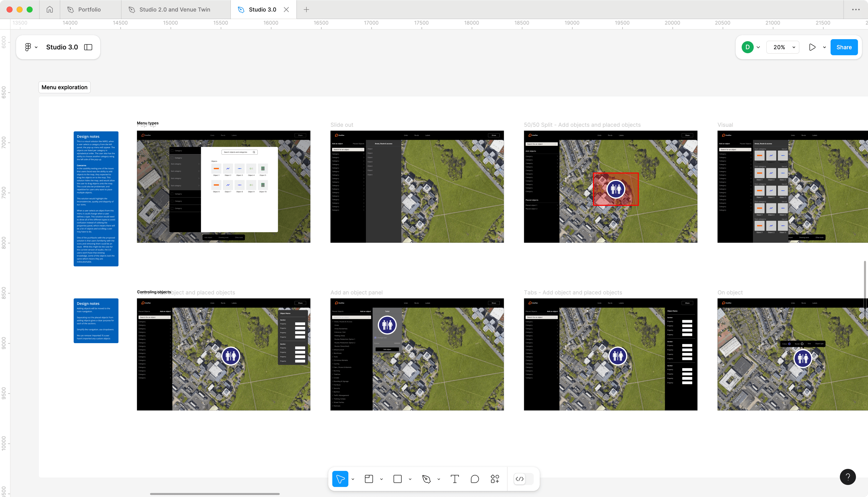Switch to Studio 2.0 and Venue Twin tab

tap(175, 10)
